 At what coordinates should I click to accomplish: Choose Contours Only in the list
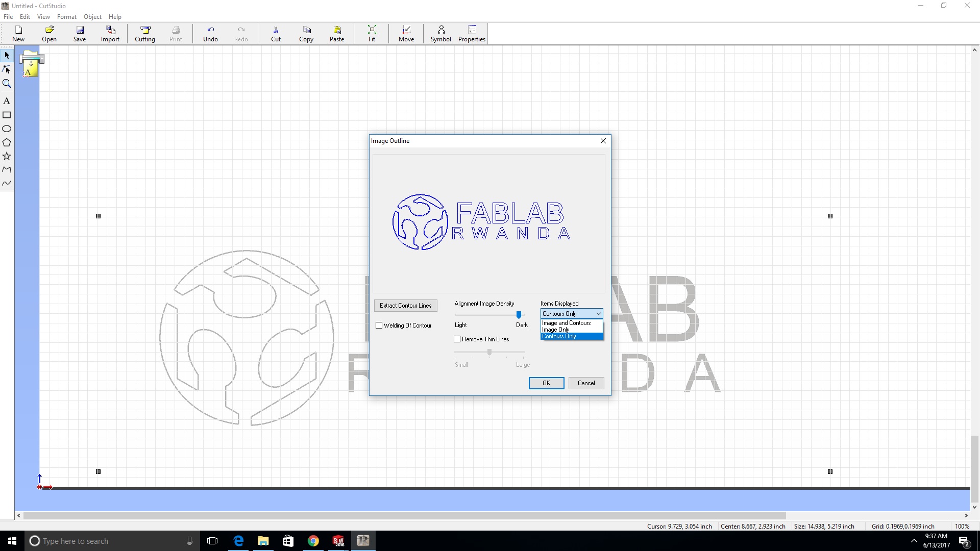click(x=572, y=336)
